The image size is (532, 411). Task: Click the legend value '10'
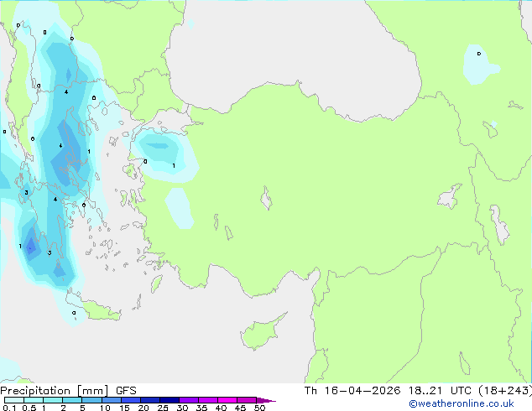(x=105, y=408)
